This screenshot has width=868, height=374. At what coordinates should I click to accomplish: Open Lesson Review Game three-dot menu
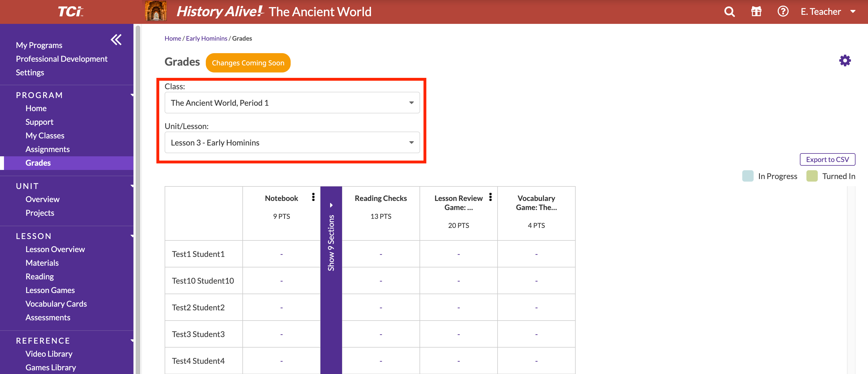[490, 197]
